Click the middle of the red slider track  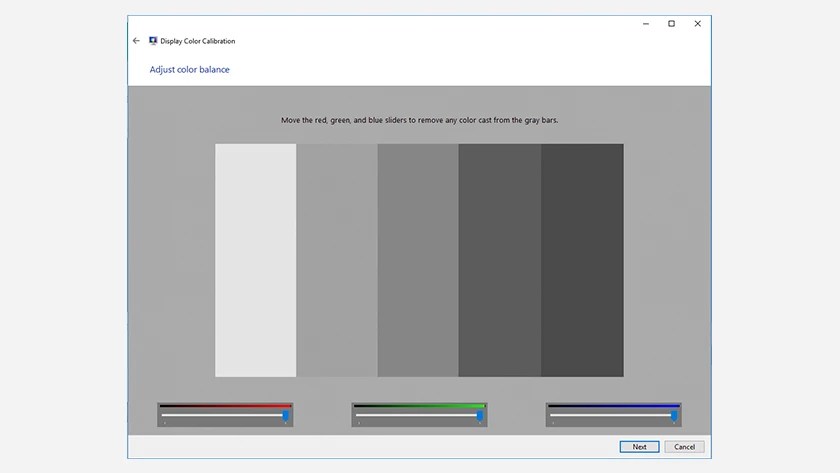[225, 415]
